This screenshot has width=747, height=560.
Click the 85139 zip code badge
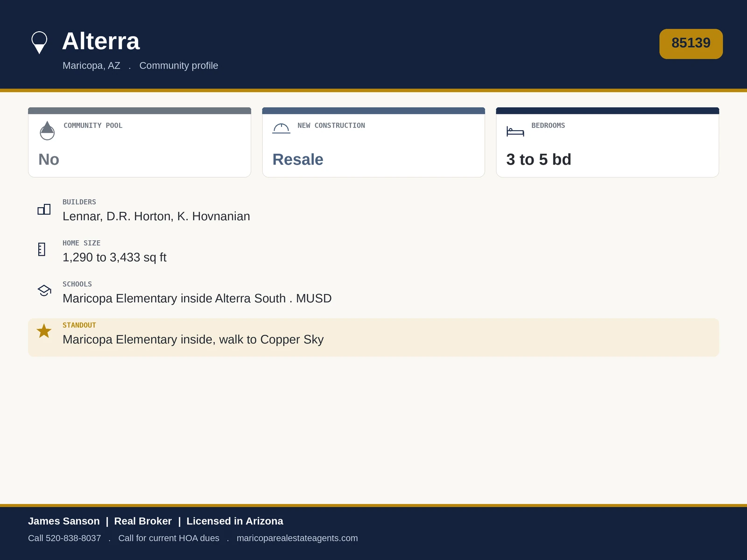tap(691, 44)
